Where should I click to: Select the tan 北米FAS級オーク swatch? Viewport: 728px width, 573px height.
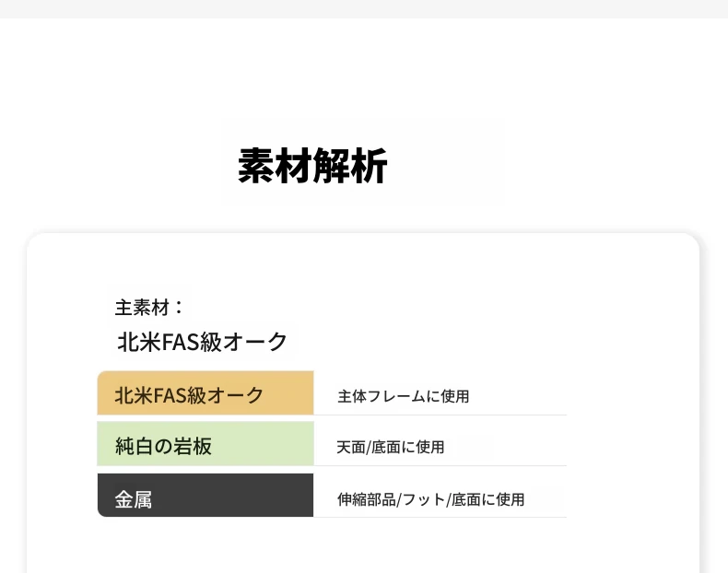pyautogui.click(x=205, y=393)
